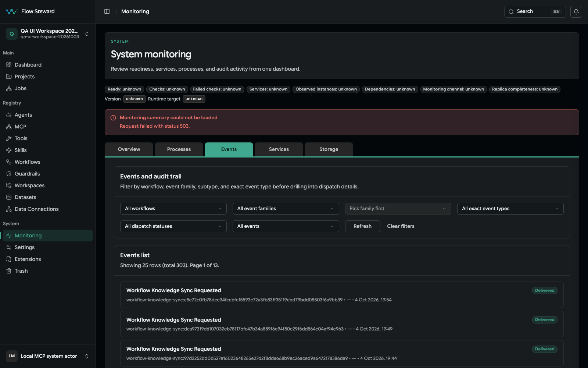Expand the Local MCP system actor menu
The width and height of the screenshot is (588, 368).
pos(87,356)
